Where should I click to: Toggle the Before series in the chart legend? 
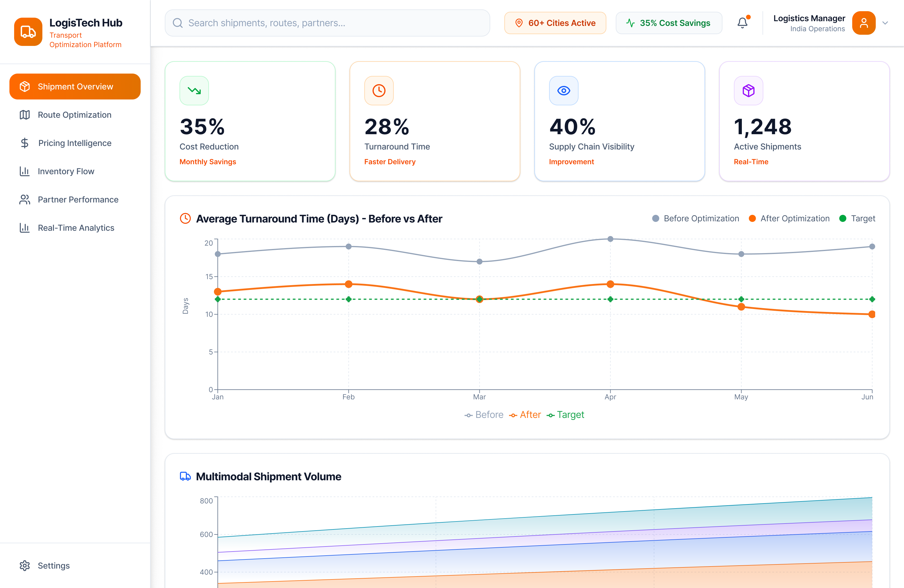tap(484, 414)
